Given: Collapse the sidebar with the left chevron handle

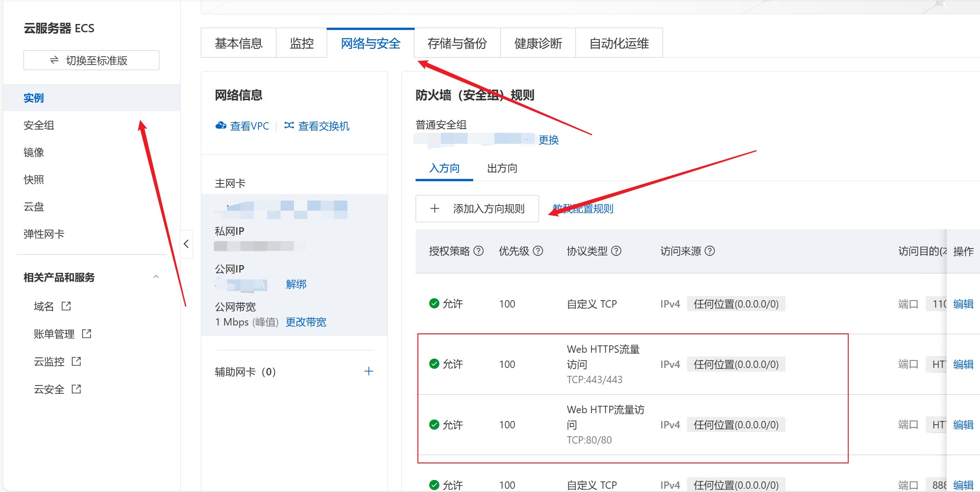Looking at the screenshot, I should tap(186, 244).
